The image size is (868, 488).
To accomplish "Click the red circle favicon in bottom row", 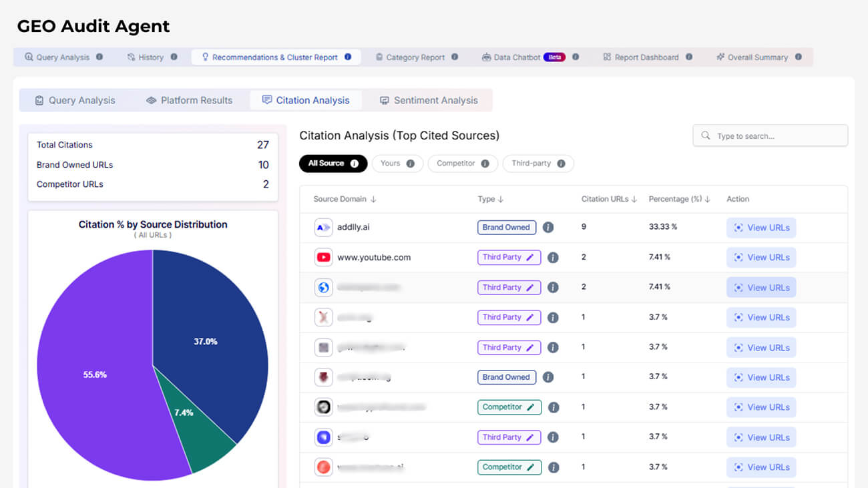I will (x=323, y=467).
